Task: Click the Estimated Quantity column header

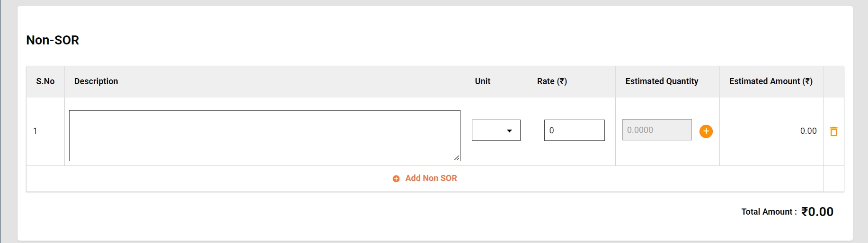Action: coord(661,81)
